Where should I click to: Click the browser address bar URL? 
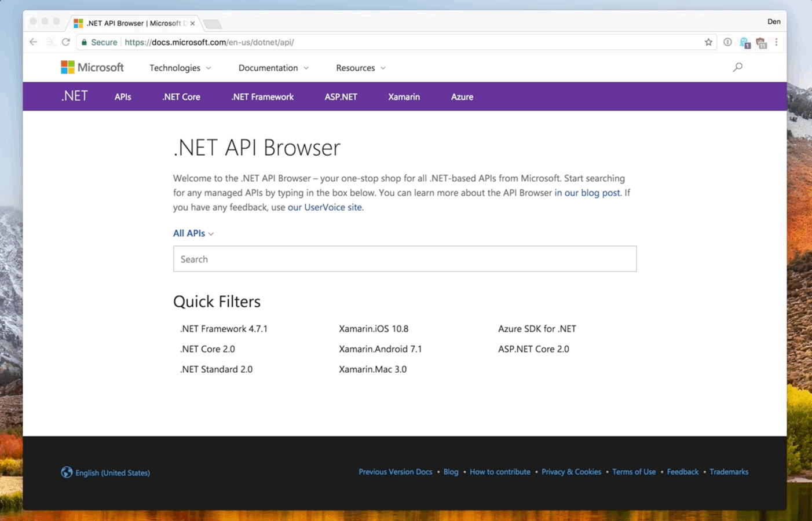pyautogui.click(x=209, y=42)
